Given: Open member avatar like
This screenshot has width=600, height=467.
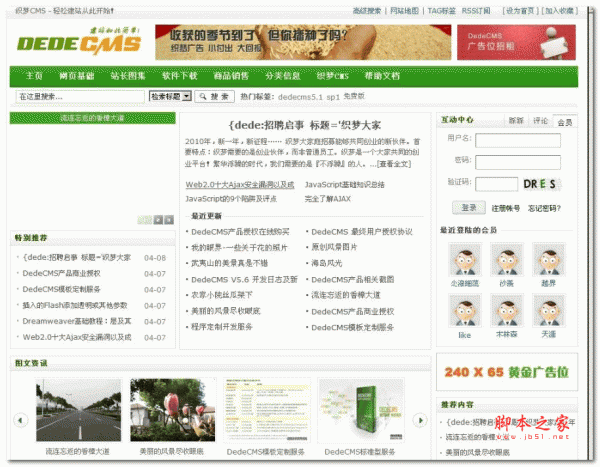Looking at the screenshot, I should point(465,310).
